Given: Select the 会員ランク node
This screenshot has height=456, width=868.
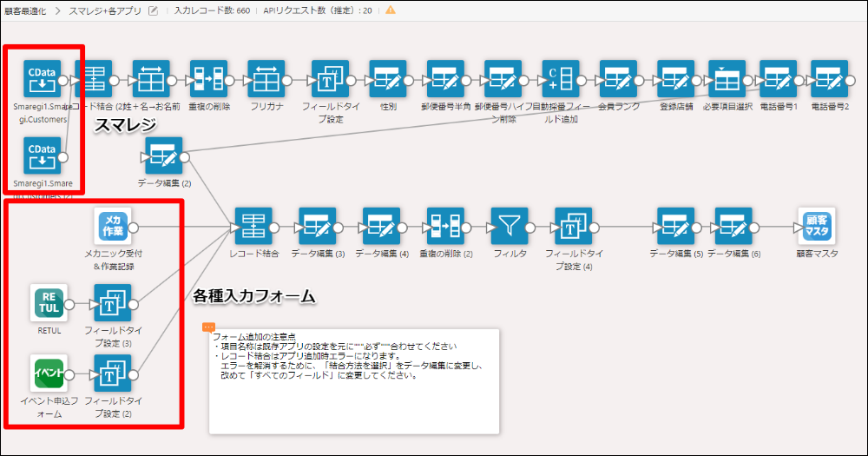Looking at the screenshot, I should (618, 79).
